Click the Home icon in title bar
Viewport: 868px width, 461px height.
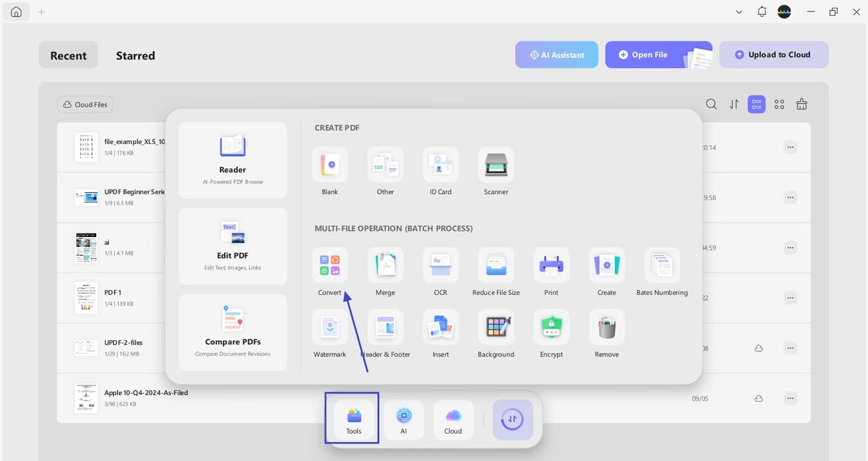(x=16, y=12)
